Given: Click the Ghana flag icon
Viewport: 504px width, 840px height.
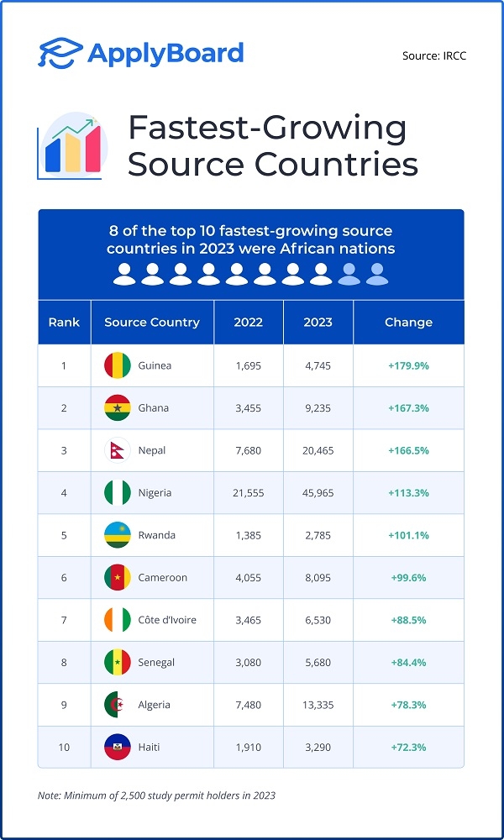Looking at the screenshot, I should [118, 407].
